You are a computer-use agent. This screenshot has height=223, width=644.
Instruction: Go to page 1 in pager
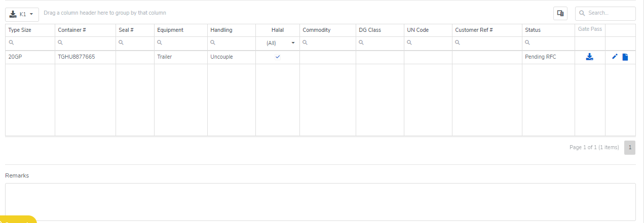click(x=630, y=148)
